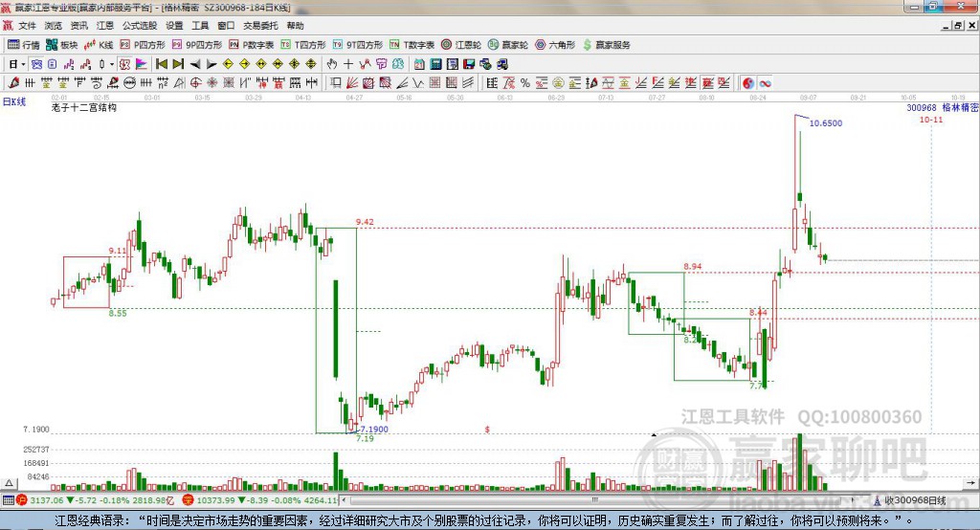Image resolution: width=980 pixels, height=530 pixels.
Task: Click the 行情 toolbar button
Action: pos(24,45)
